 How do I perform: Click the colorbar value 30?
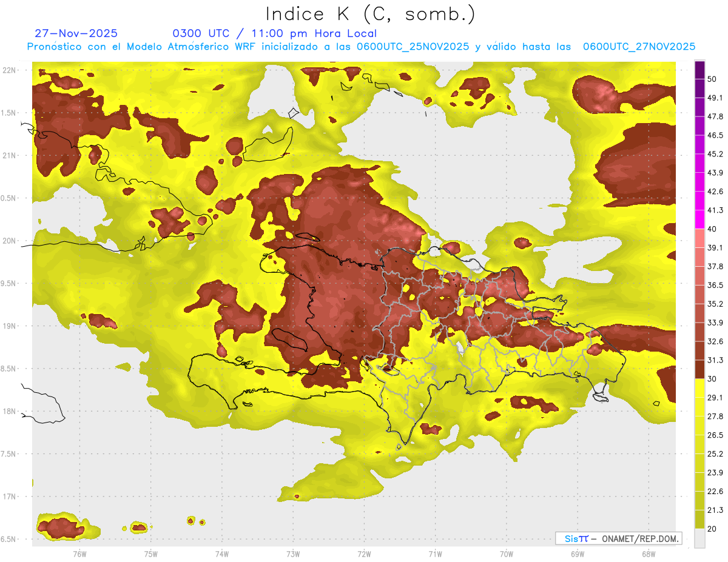coord(713,379)
